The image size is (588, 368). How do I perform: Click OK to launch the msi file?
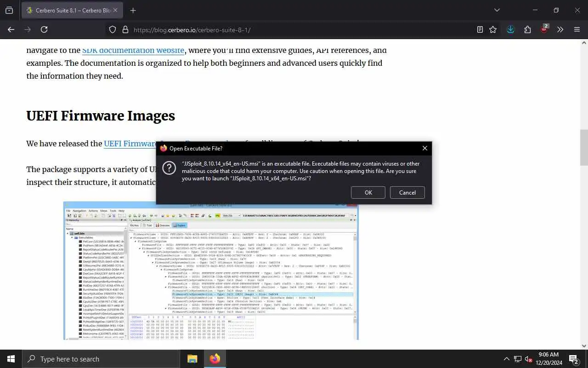[x=368, y=192]
